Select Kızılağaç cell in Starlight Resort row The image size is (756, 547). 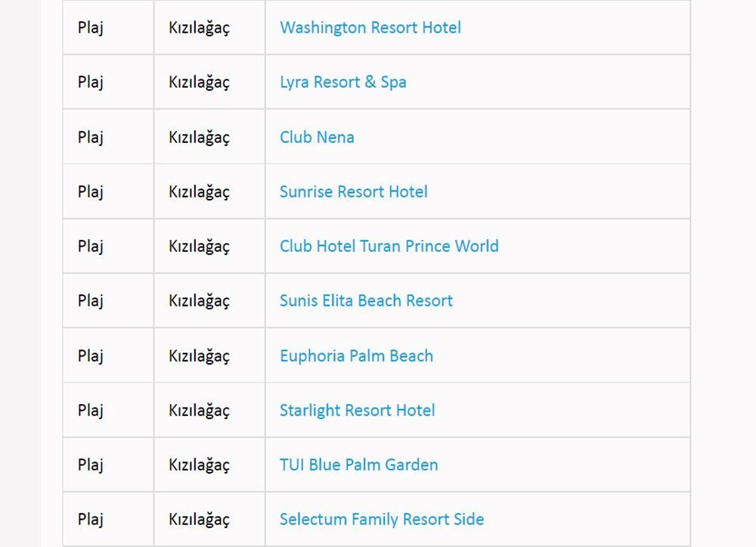click(x=199, y=411)
